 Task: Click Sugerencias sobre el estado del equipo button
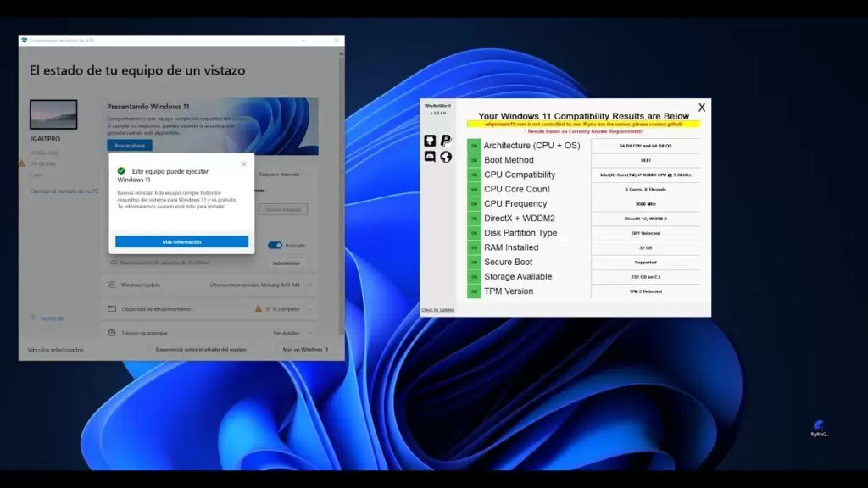click(201, 350)
